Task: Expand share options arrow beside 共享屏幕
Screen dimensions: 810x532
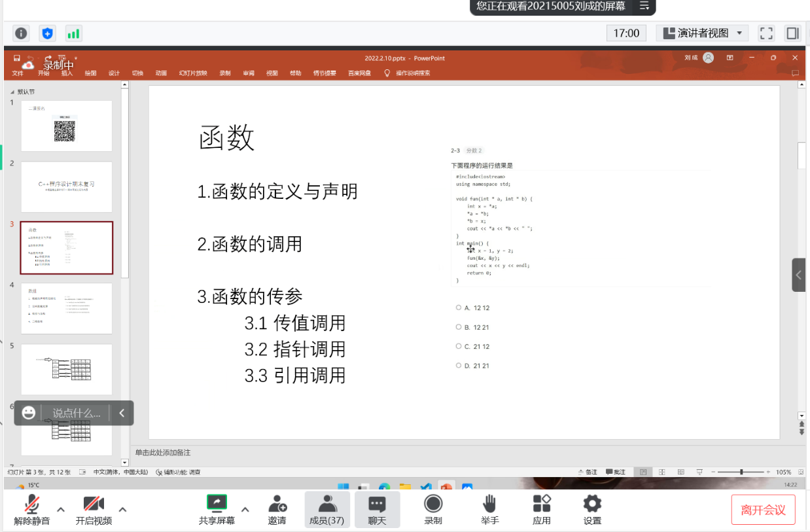Action: click(x=245, y=510)
